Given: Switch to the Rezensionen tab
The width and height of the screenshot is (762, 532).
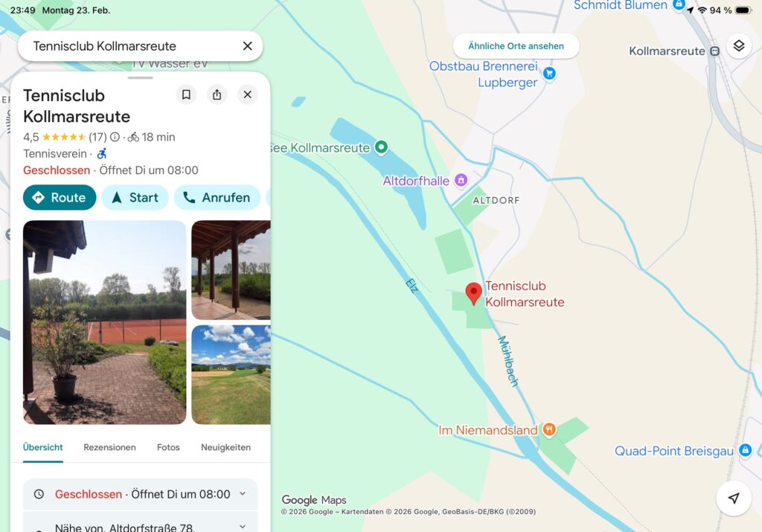Looking at the screenshot, I should [x=110, y=447].
